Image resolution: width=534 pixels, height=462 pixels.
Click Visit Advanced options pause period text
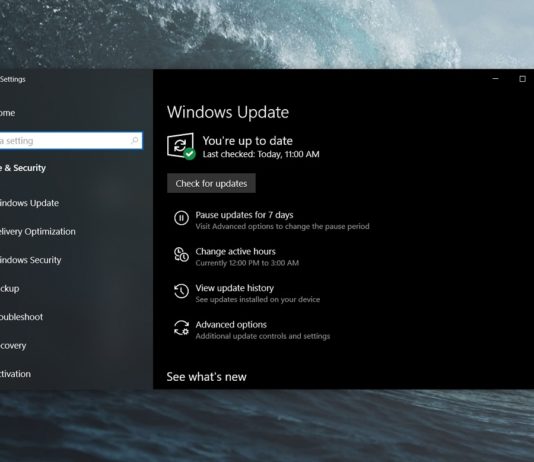pyautogui.click(x=282, y=226)
